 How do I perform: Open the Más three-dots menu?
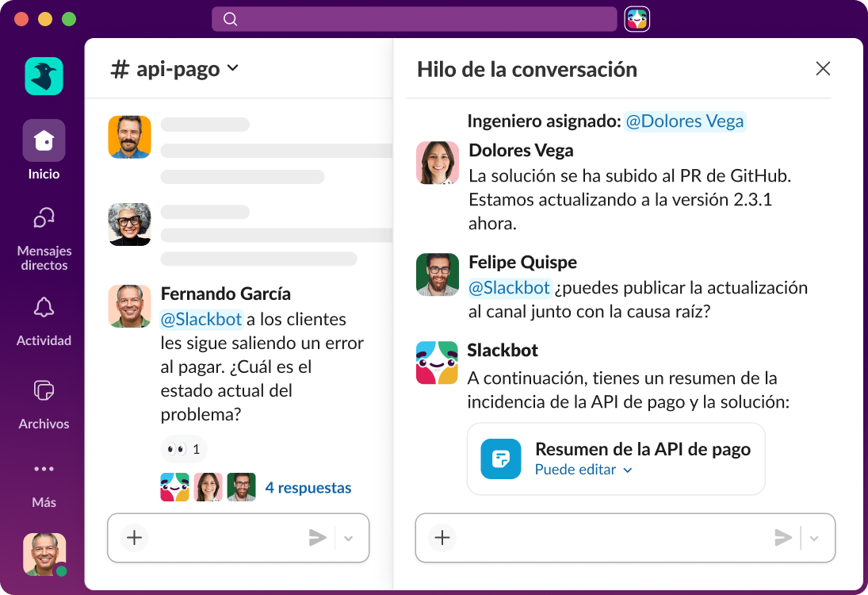(44, 469)
